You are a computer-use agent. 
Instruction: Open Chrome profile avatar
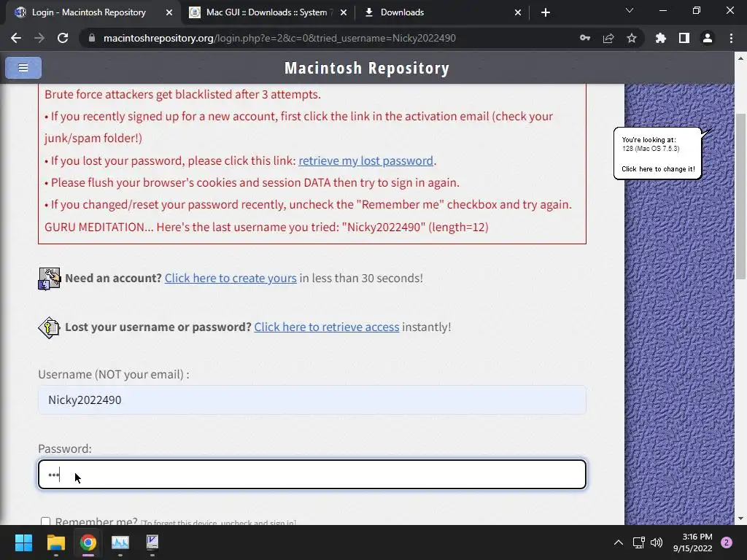coord(708,38)
